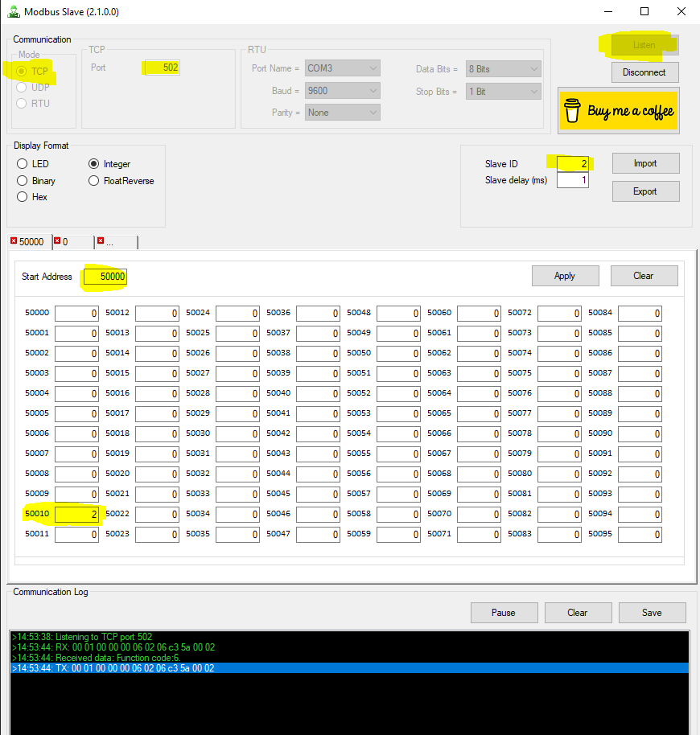Choose Binary display format
This screenshot has height=735, width=700.
click(22, 180)
